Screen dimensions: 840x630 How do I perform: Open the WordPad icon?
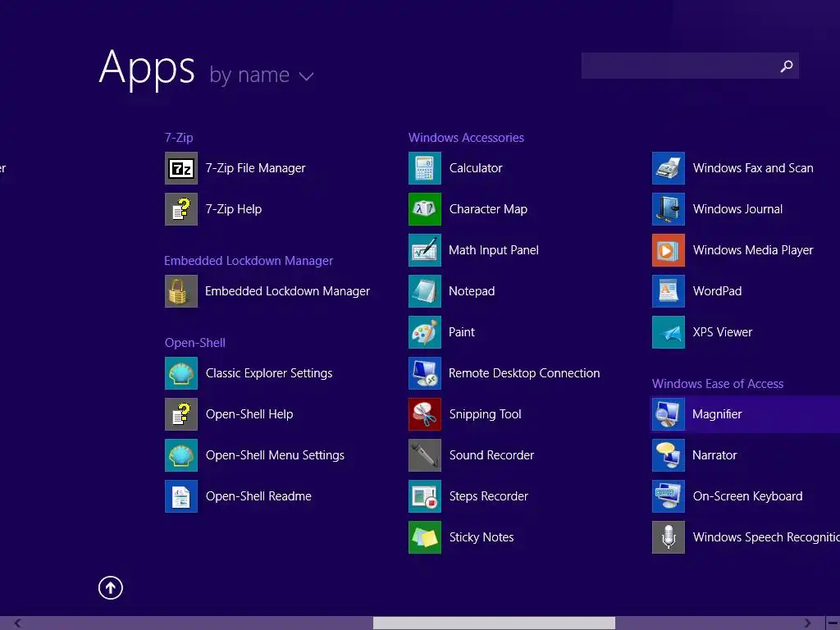(x=669, y=291)
